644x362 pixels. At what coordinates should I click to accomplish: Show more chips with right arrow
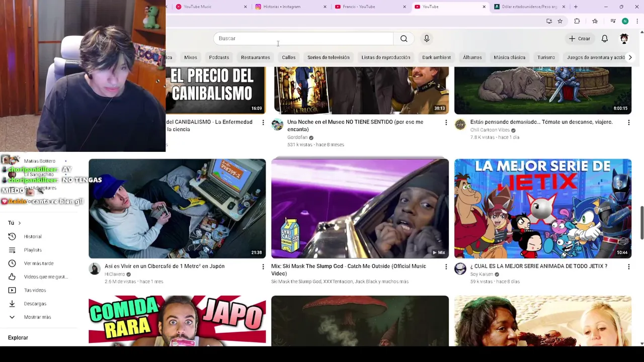pos(630,57)
